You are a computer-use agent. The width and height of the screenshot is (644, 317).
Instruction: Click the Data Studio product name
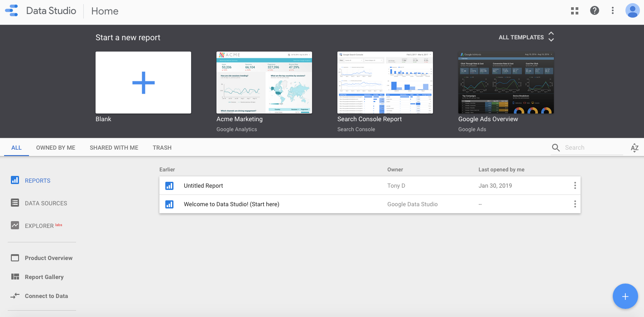tap(51, 11)
